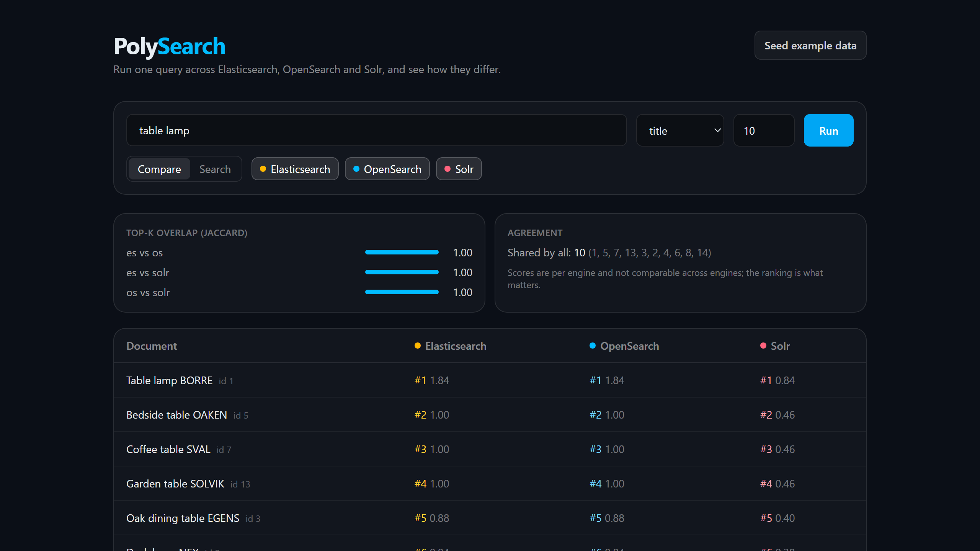980x551 pixels.
Task: Click OpenSearch rank #2 score for Bedside table
Action: (x=607, y=415)
